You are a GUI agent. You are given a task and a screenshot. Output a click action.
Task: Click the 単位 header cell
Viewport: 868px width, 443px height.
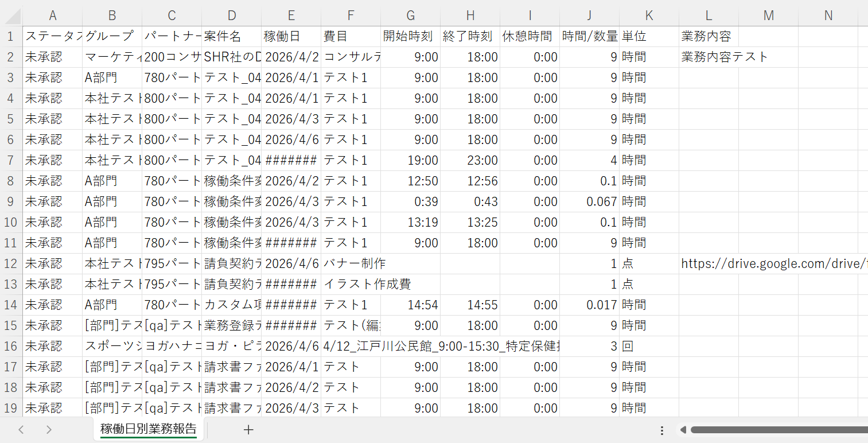pos(649,37)
